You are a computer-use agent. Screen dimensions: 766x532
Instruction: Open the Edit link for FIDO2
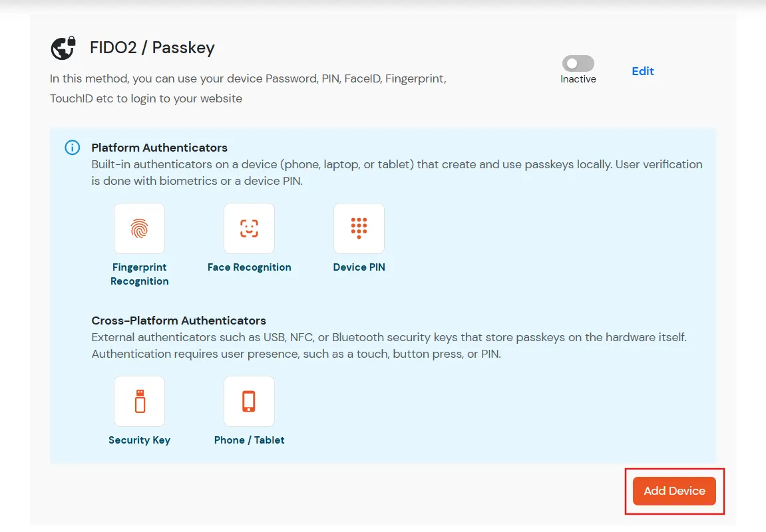click(x=643, y=71)
